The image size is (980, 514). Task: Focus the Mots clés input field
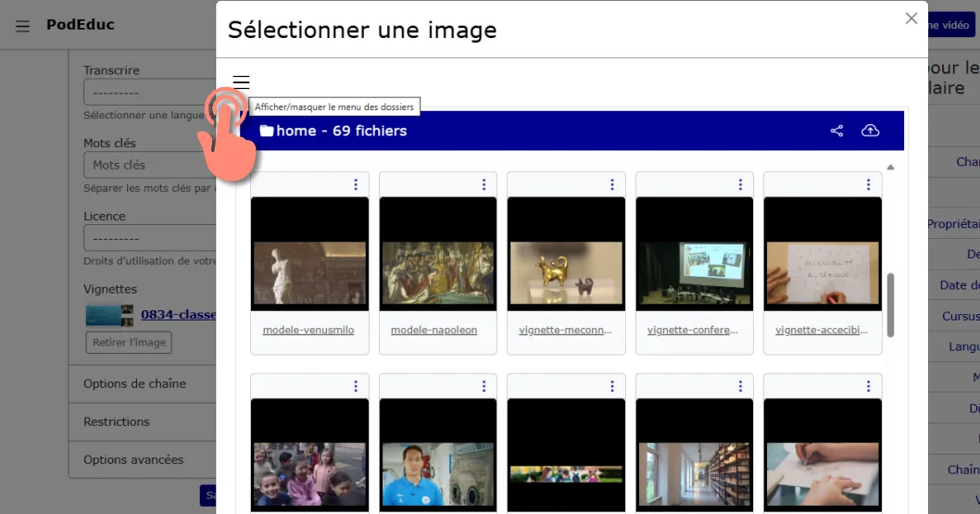tap(150, 165)
